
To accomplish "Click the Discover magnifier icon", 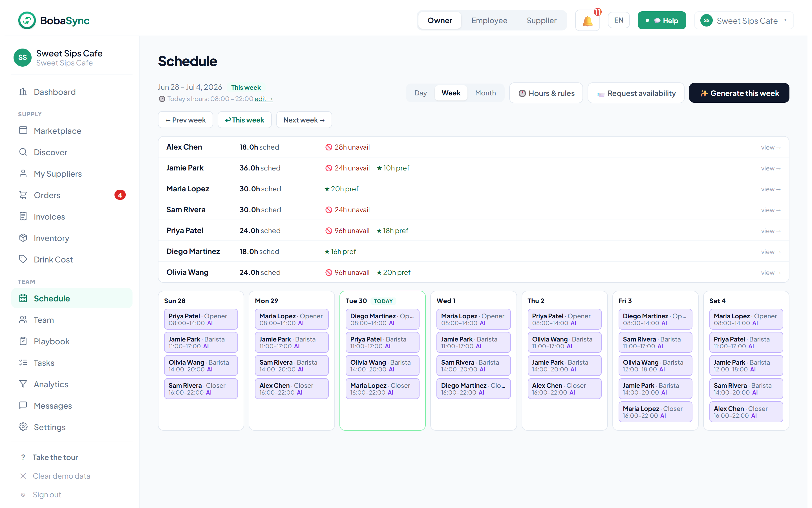I will pyautogui.click(x=23, y=152).
